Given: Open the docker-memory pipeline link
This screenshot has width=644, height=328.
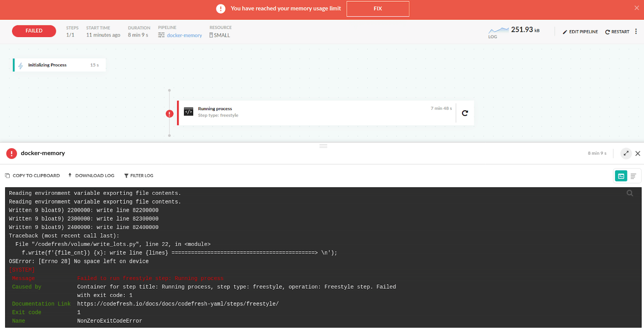Looking at the screenshot, I should (184, 35).
